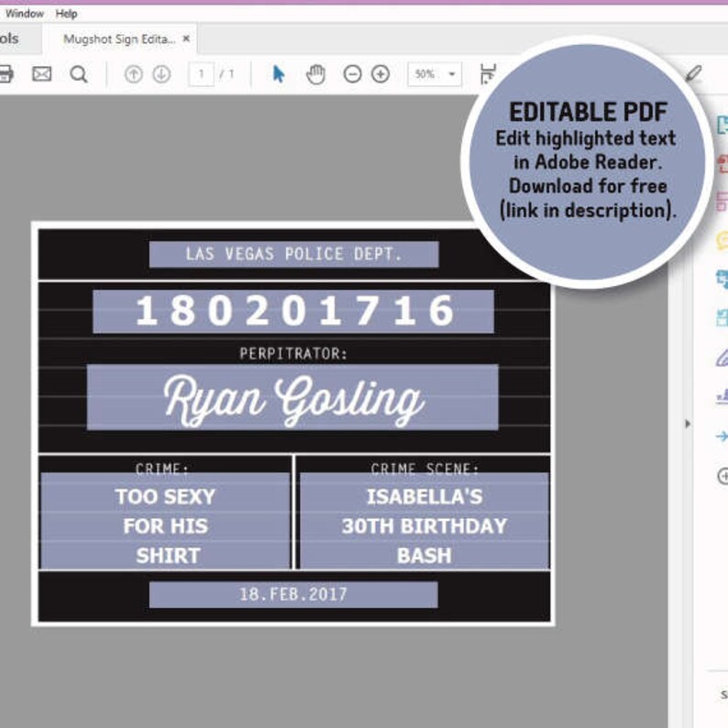The width and height of the screenshot is (728, 728).
Task: Click the total pages '/ 1' text
Action: (x=226, y=74)
